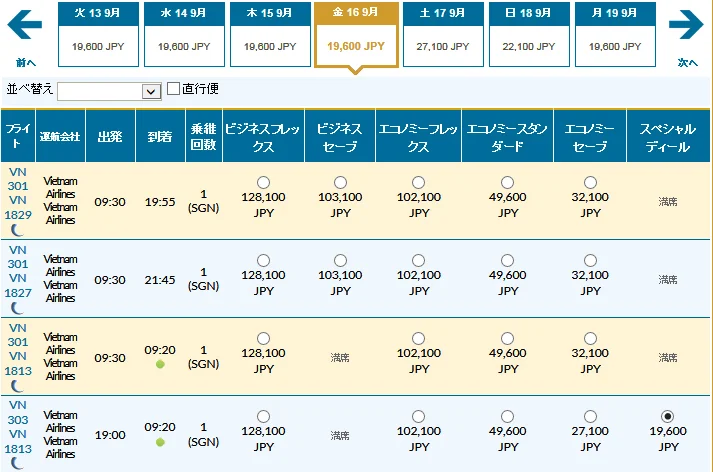The height and width of the screenshot is (472, 713).
Task: Open the 並べ替え sort dropdown
Action: pyautogui.click(x=109, y=91)
